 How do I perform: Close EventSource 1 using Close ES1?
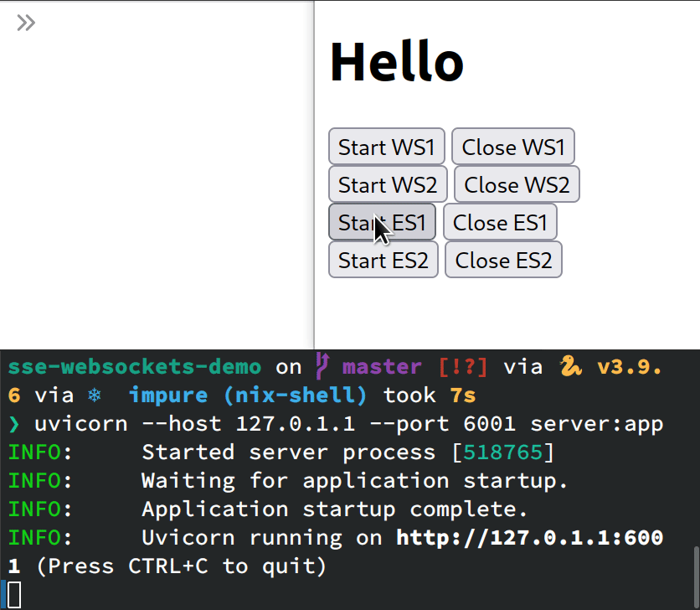pos(500,222)
